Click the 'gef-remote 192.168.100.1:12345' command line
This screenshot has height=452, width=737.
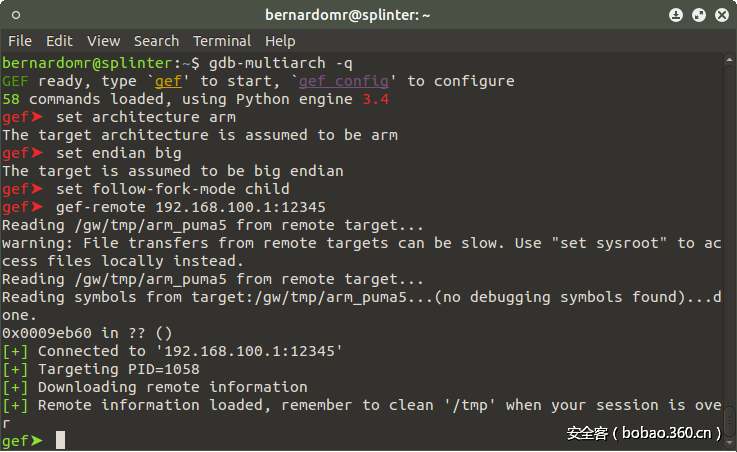(x=191, y=207)
